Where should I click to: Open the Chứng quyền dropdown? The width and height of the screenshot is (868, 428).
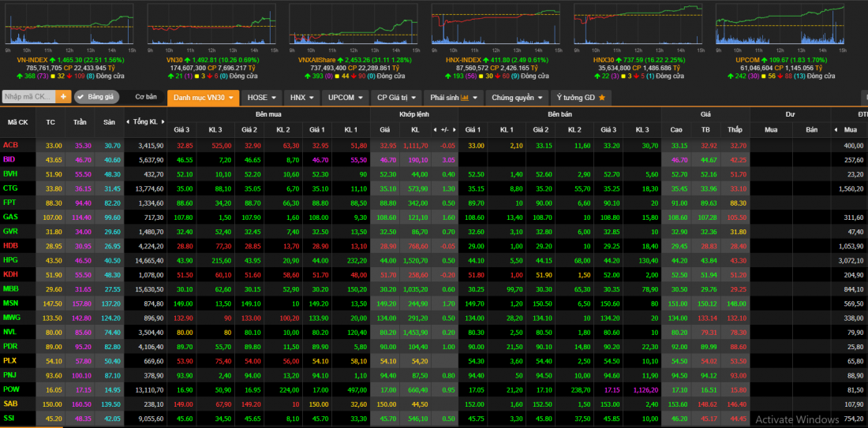[x=518, y=98]
